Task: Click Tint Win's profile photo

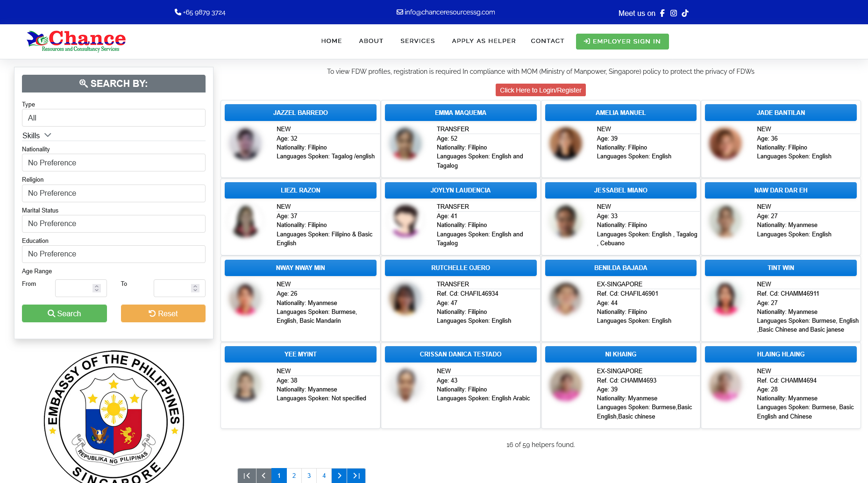Action: pos(726,298)
